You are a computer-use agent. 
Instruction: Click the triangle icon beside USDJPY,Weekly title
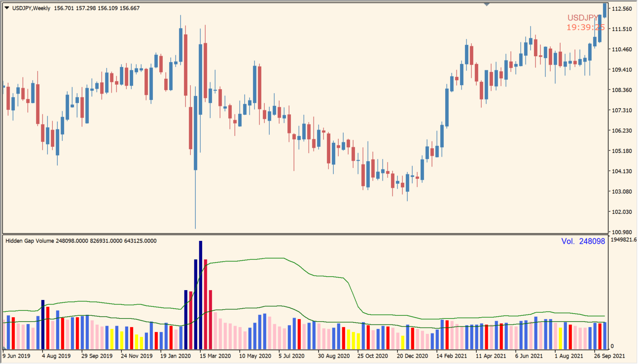[x=6, y=7]
